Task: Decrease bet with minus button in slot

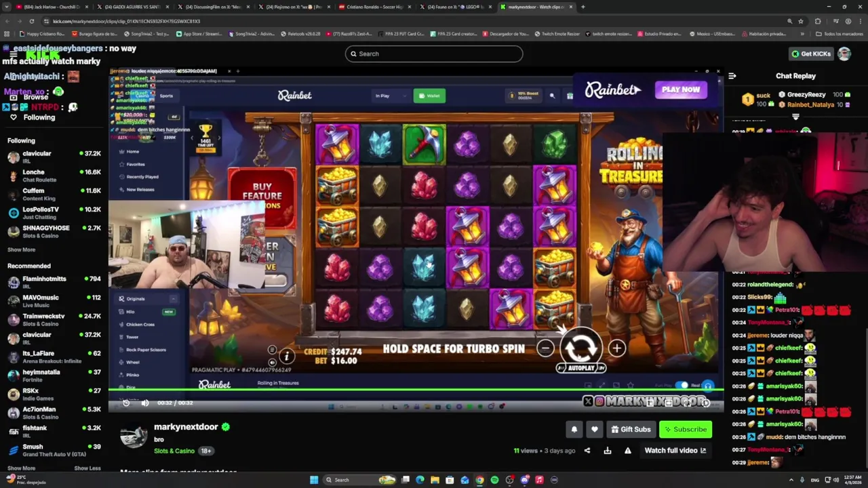Action: click(545, 348)
